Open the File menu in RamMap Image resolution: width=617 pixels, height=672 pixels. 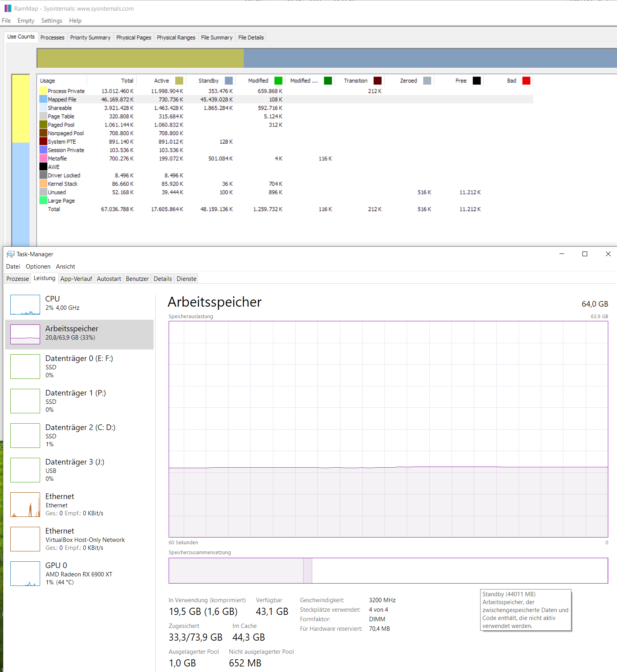click(6, 21)
